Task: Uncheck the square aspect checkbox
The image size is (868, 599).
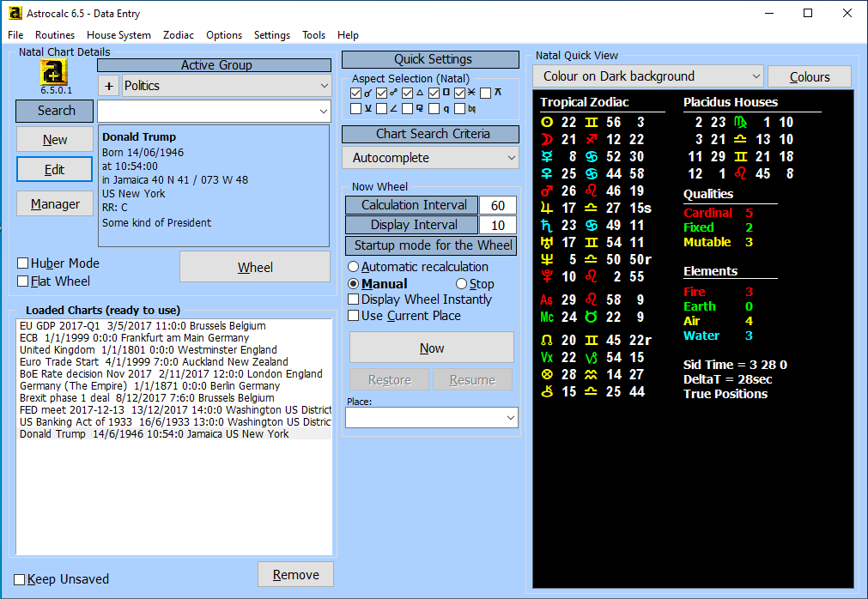Action: [434, 93]
